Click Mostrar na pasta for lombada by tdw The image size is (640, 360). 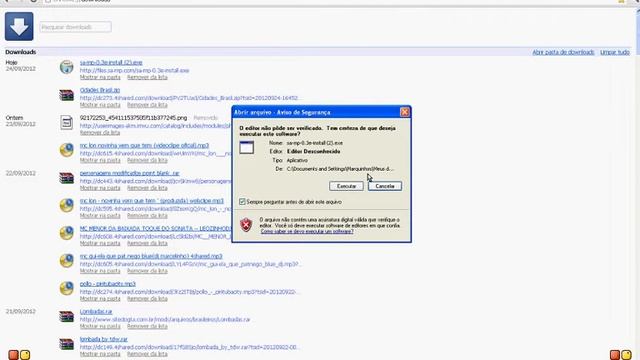click(100, 354)
